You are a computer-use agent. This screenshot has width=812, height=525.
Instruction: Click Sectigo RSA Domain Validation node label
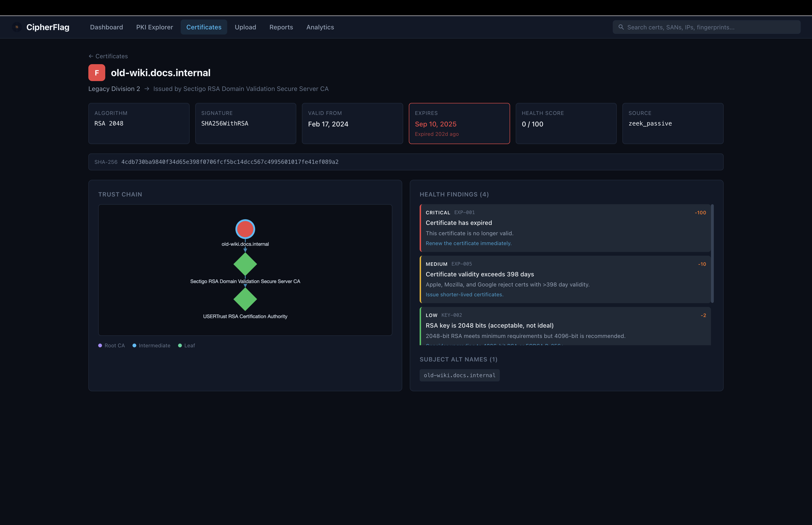click(x=245, y=281)
